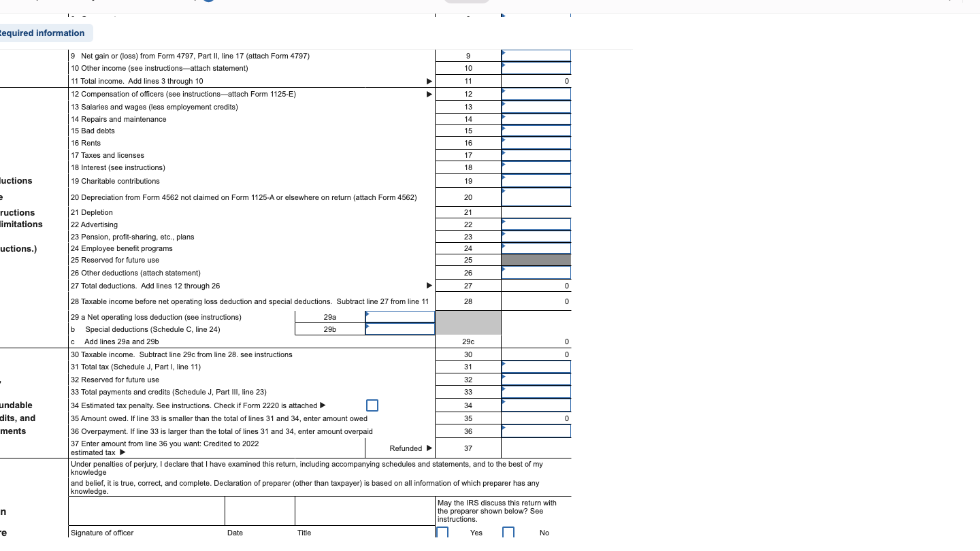Image resolution: width=980 pixels, height=551 pixels.
Task: Click the line 12 officer compensation field
Action: tap(536, 94)
